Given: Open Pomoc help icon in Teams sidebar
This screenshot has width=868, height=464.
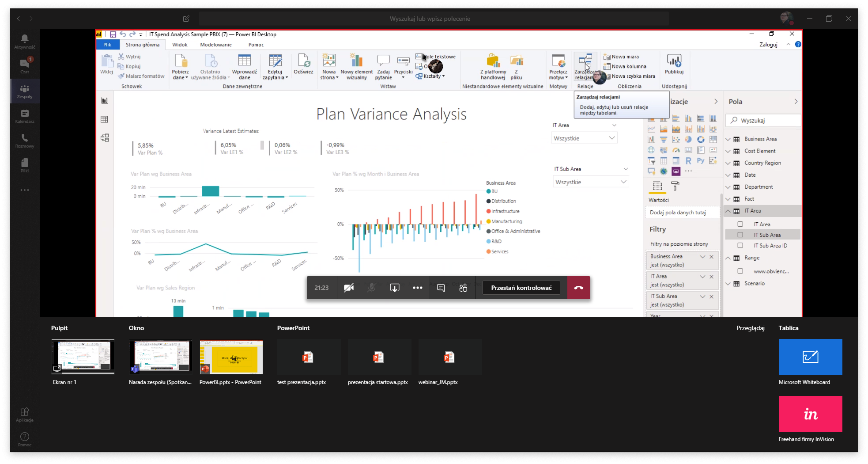Looking at the screenshot, I should [x=25, y=439].
